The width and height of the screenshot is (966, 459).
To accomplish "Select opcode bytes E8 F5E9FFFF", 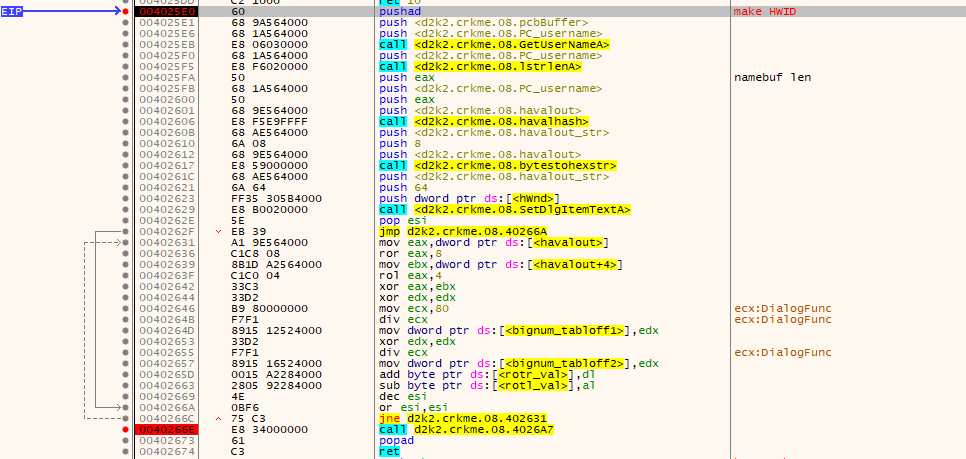I will point(269,121).
